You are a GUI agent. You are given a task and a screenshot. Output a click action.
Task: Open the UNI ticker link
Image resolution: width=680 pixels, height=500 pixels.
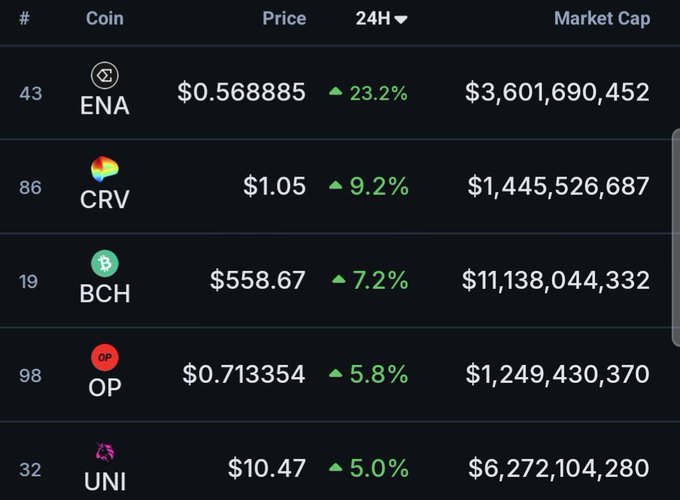point(105,482)
